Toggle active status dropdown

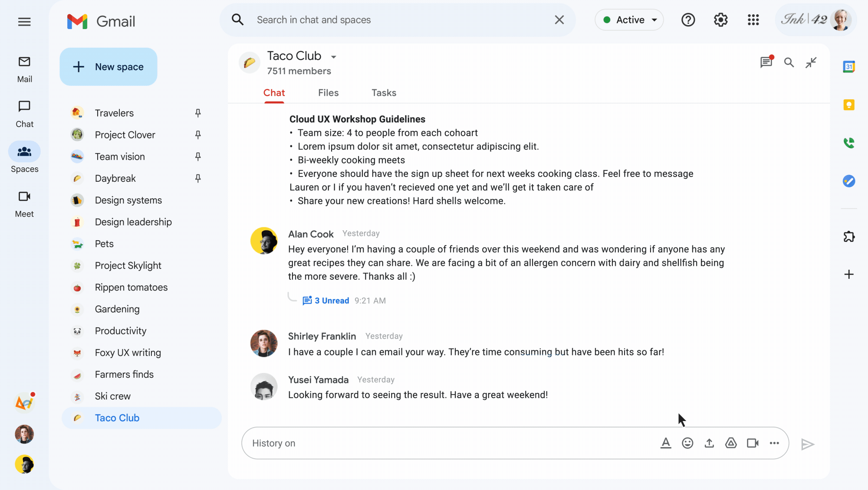(629, 20)
